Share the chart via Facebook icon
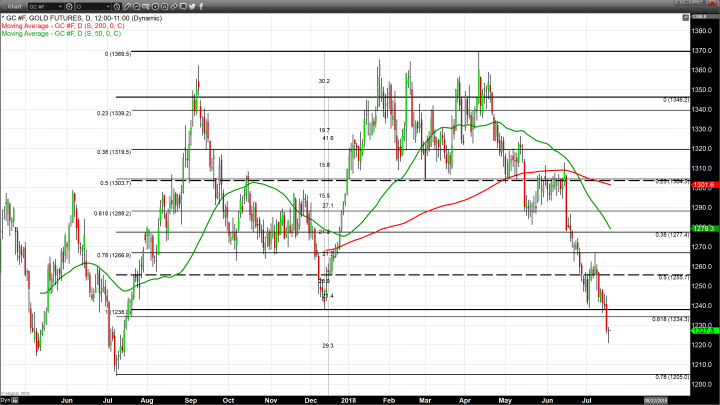Screen dimensions: 720x405 (x=201, y=6)
